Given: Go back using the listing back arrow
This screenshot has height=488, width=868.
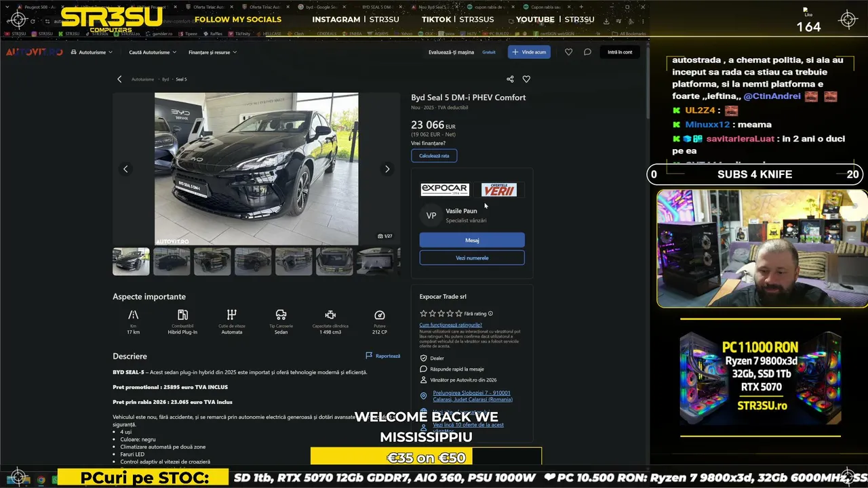Looking at the screenshot, I should [119, 79].
